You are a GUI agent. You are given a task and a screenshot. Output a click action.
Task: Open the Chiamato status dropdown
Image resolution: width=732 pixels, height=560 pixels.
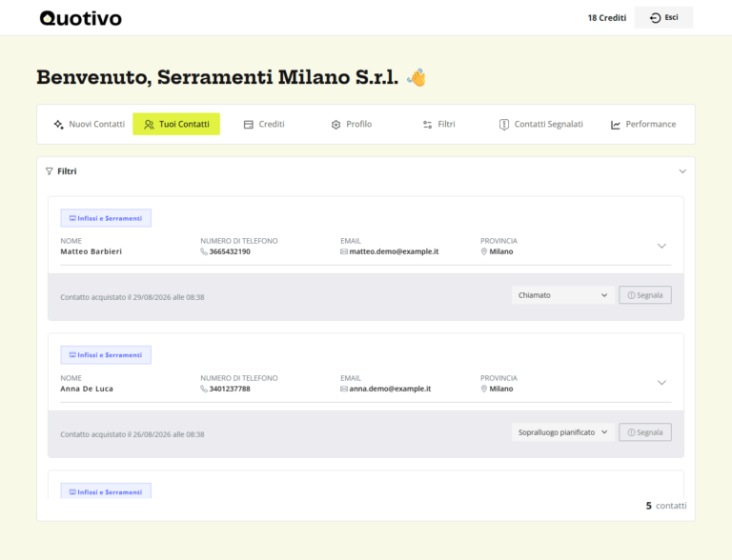(x=562, y=295)
